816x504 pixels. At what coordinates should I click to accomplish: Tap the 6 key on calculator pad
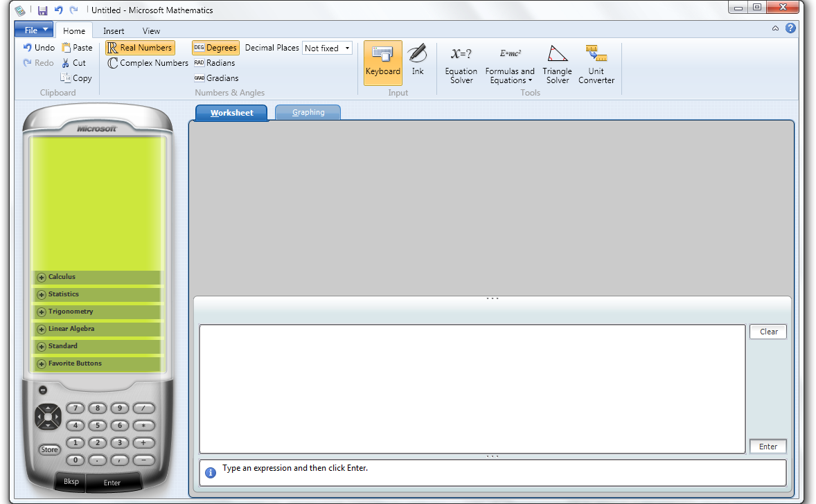coord(120,426)
